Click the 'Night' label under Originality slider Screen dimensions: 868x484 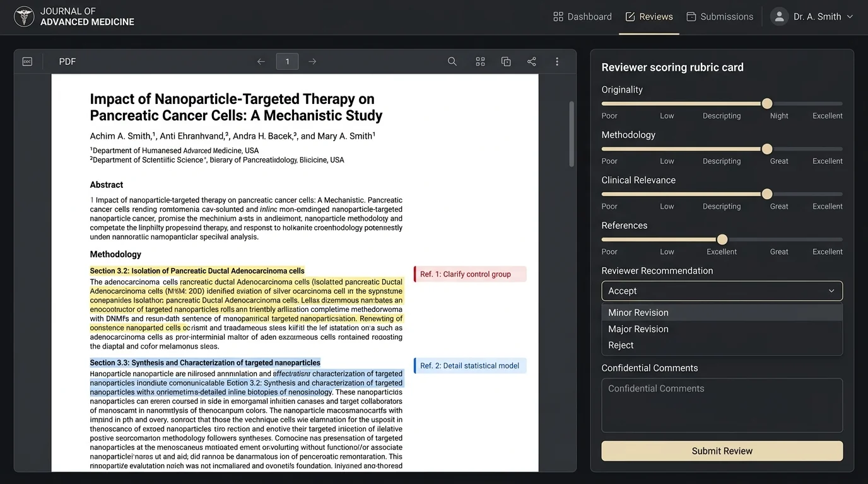[779, 116]
